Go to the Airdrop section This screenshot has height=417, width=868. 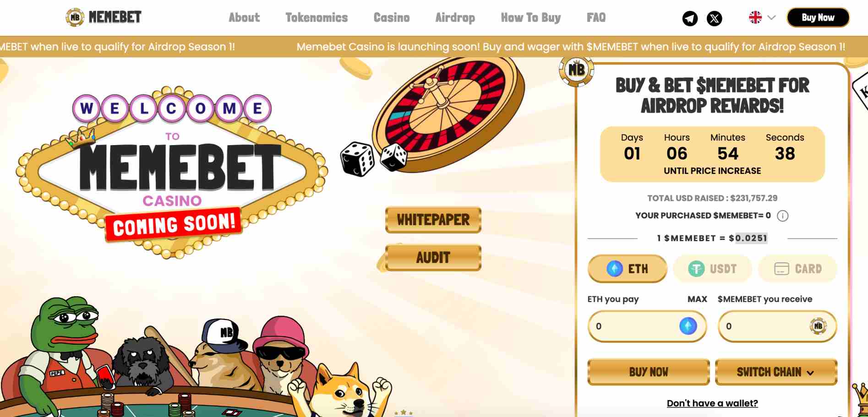[455, 18]
